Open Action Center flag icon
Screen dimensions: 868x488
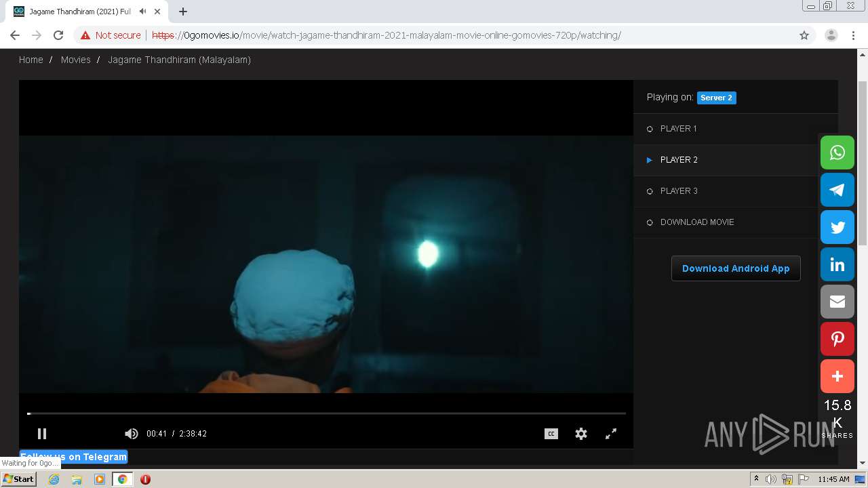(x=804, y=479)
